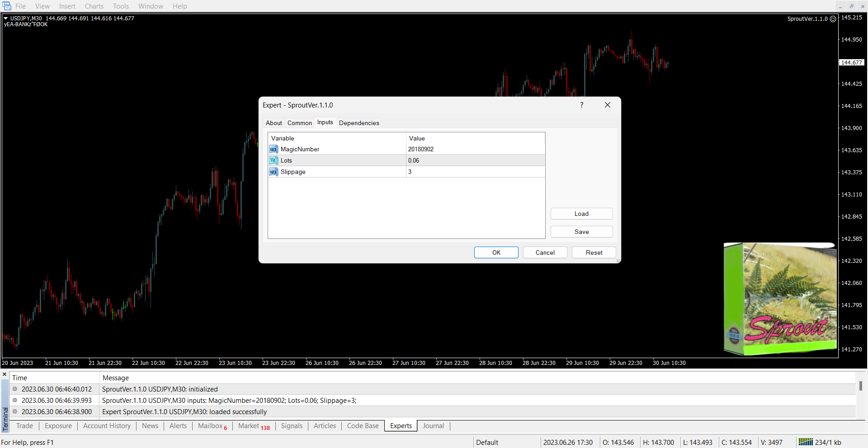Click the Reset button

pos(594,252)
